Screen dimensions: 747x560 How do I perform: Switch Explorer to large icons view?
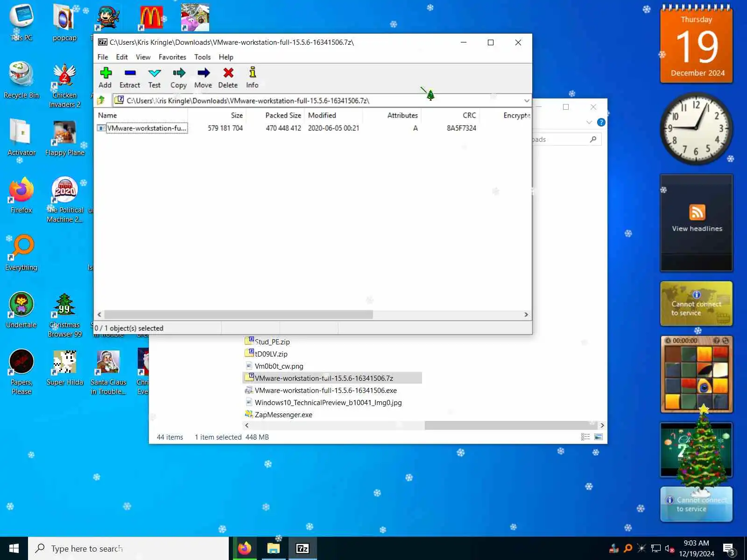599,437
